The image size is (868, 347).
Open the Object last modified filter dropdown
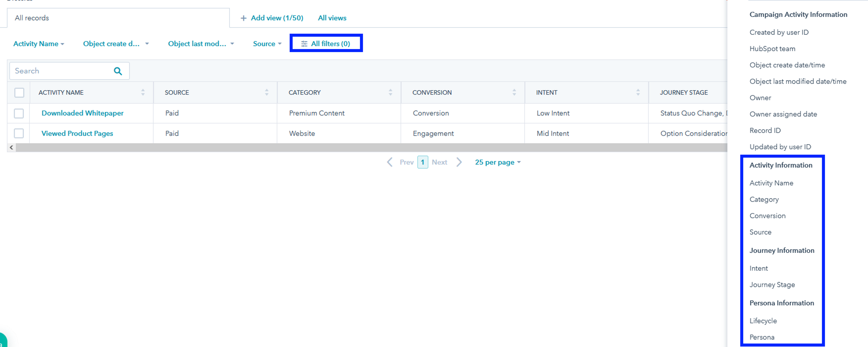(x=201, y=44)
